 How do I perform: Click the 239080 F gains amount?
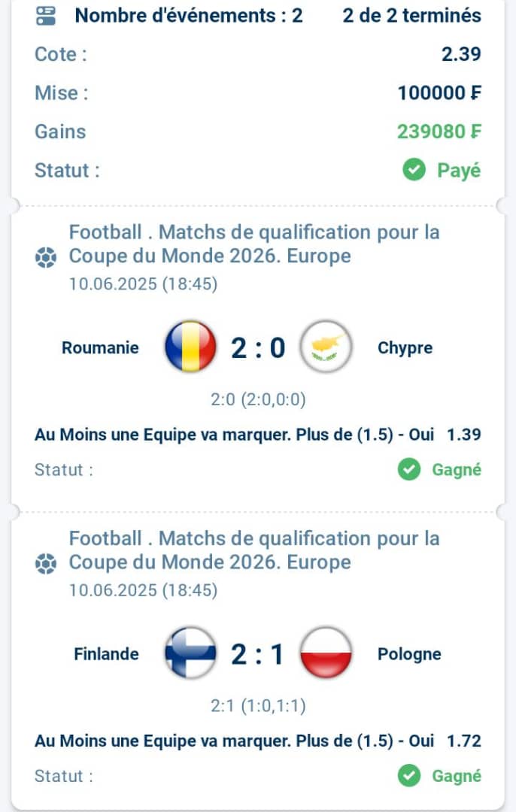[439, 132]
